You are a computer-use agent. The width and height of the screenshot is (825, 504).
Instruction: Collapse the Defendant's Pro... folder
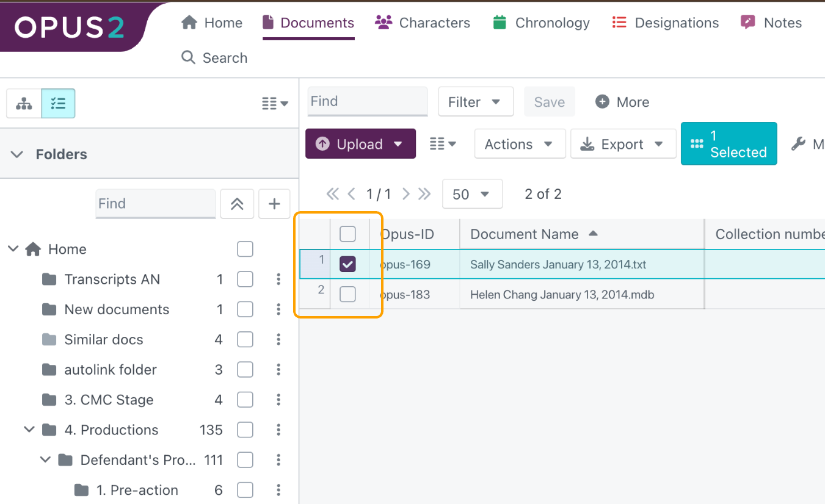coord(45,459)
